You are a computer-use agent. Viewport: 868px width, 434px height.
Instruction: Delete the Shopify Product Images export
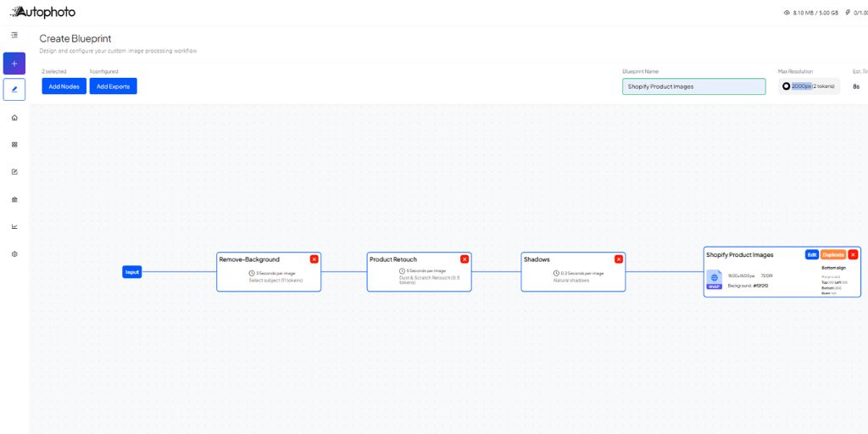pos(853,254)
